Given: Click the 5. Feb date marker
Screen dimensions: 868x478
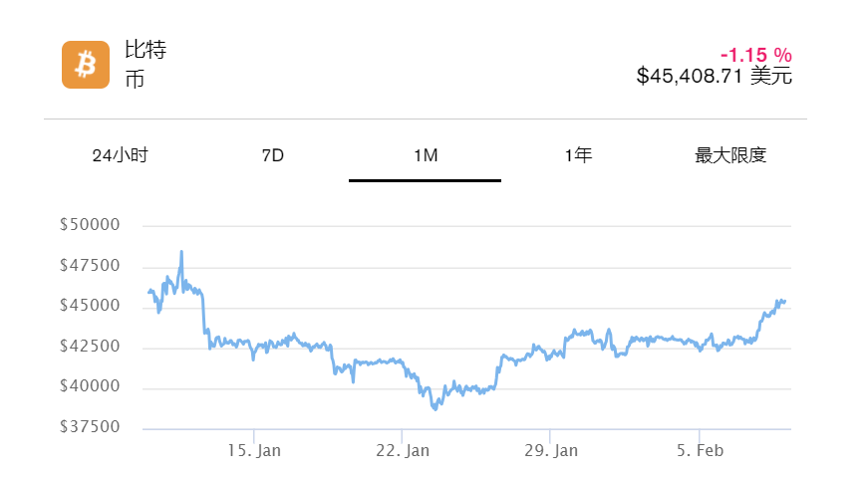Looking at the screenshot, I should point(701,451).
